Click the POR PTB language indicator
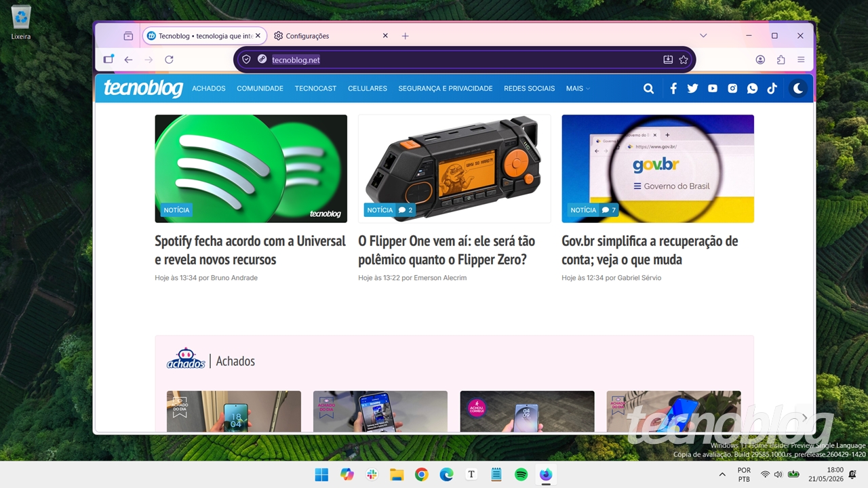Image resolution: width=868 pixels, height=488 pixels. click(x=744, y=474)
